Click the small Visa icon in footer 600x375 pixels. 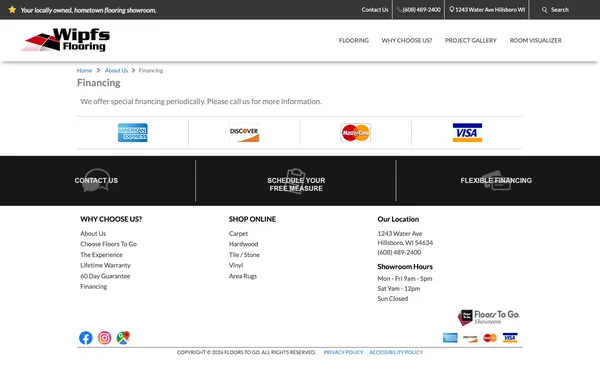[510, 338]
